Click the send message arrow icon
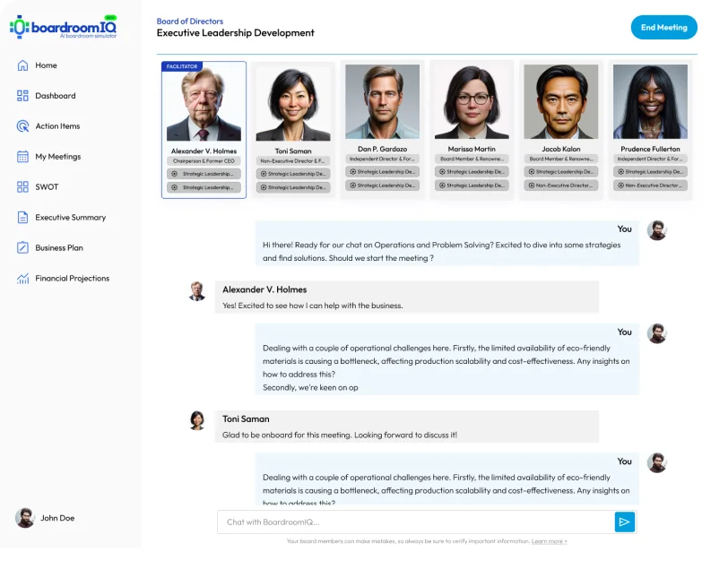 click(x=625, y=522)
